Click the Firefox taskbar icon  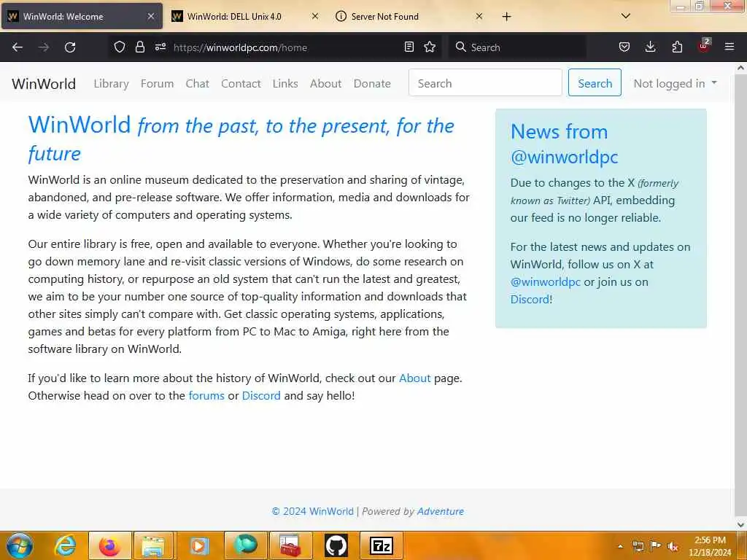(109, 545)
